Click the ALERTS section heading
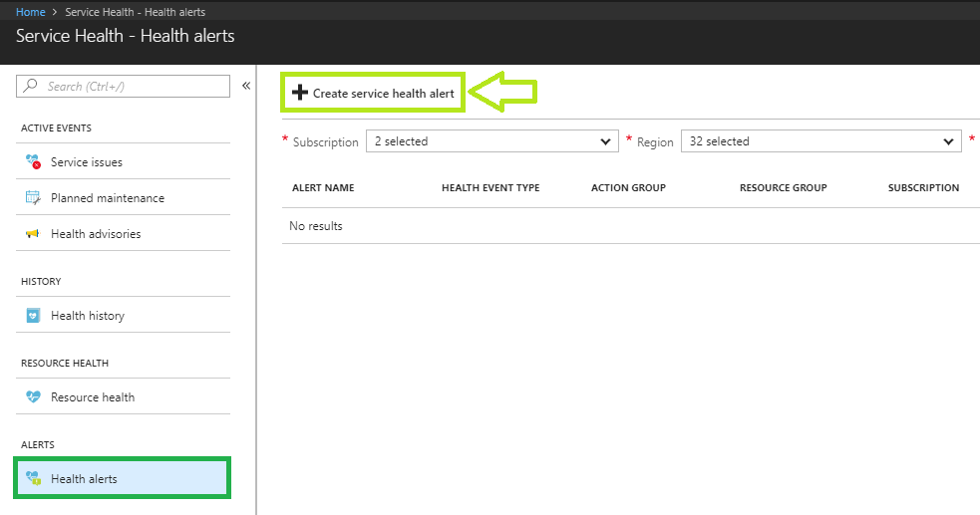Viewport: 980px width, 515px height. (x=38, y=445)
